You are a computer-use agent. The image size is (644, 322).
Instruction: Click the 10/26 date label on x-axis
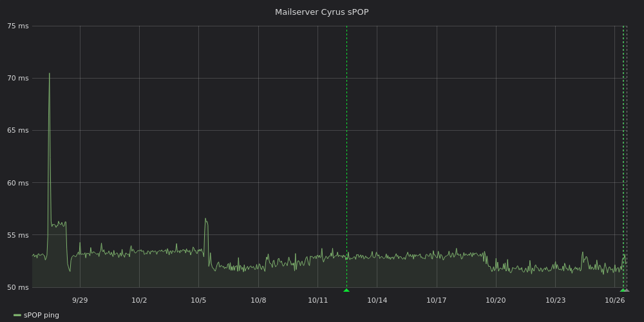pos(615,300)
